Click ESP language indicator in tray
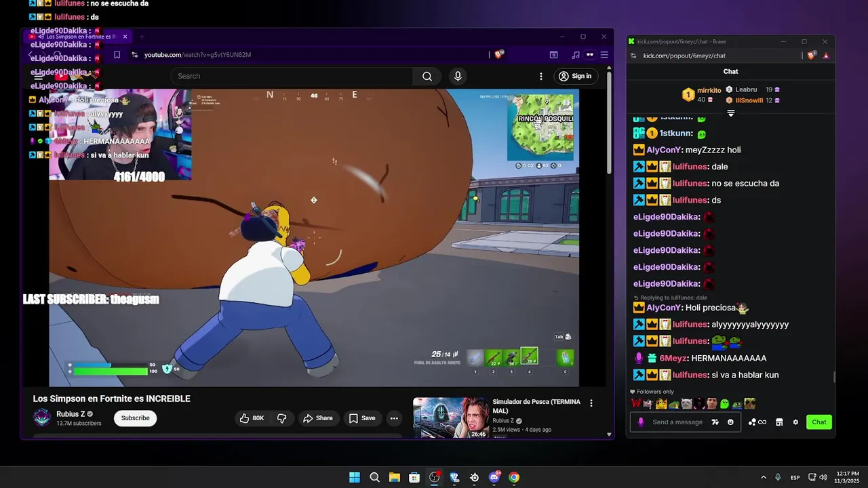Screen dimensions: 868x488 795,477
